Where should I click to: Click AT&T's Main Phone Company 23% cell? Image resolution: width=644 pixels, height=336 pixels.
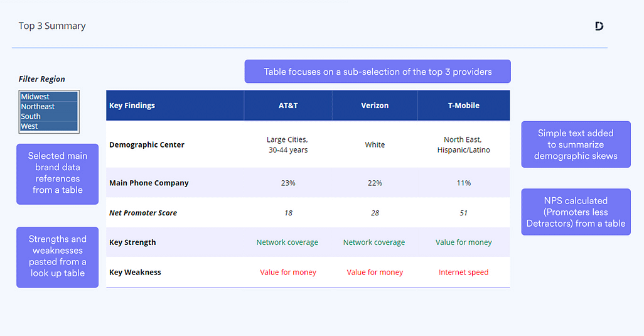[288, 183]
